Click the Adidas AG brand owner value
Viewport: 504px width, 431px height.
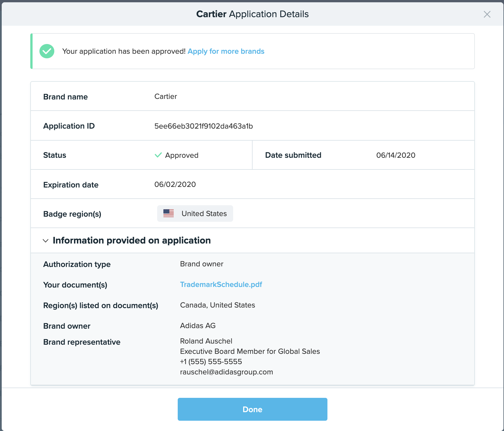point(198,326)
